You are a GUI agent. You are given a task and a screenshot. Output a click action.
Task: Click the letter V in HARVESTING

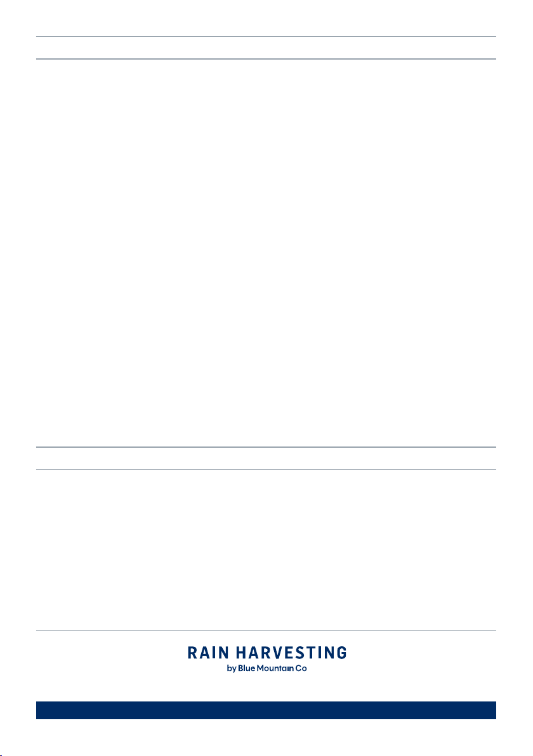(279, 653)
